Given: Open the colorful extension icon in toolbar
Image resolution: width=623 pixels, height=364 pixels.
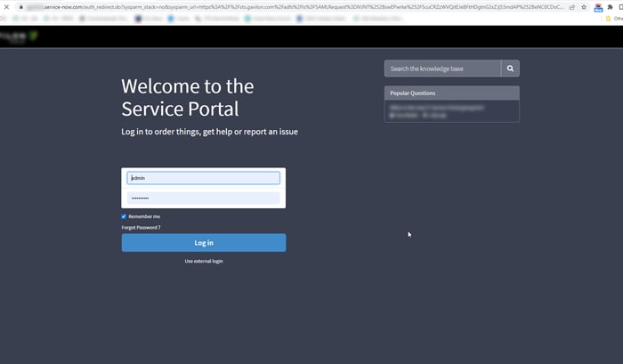Looking at the screenshot, I should [598, 7].
